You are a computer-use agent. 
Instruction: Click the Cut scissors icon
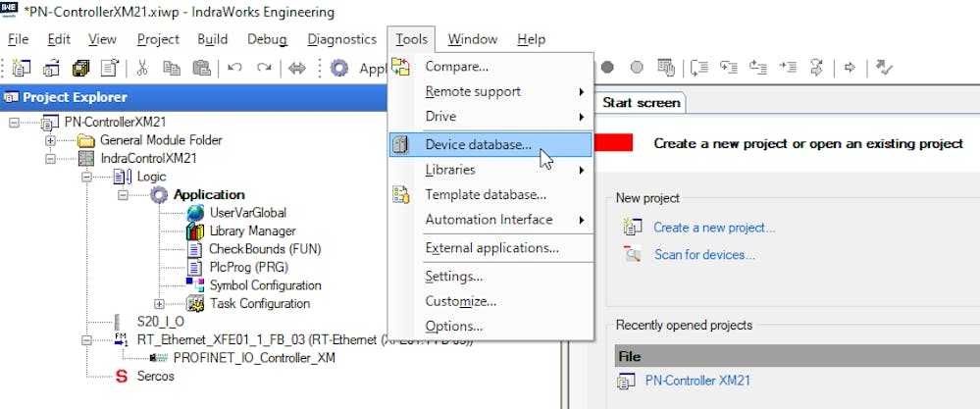click(142, 68)
